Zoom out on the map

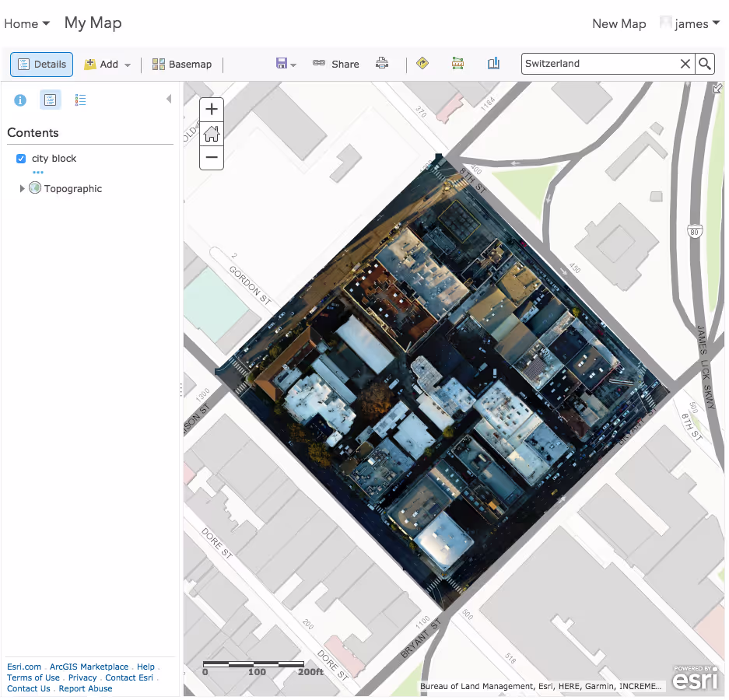click(x=212, y=158)
